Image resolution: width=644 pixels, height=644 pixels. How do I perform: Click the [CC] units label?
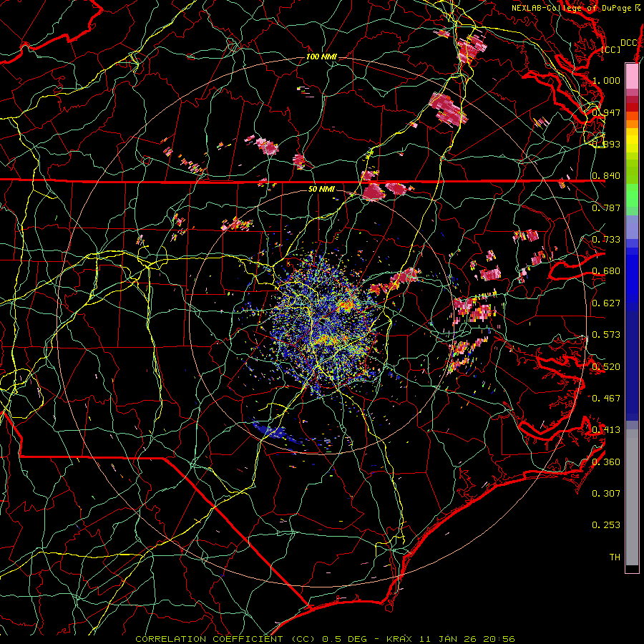tap(610, 49)
